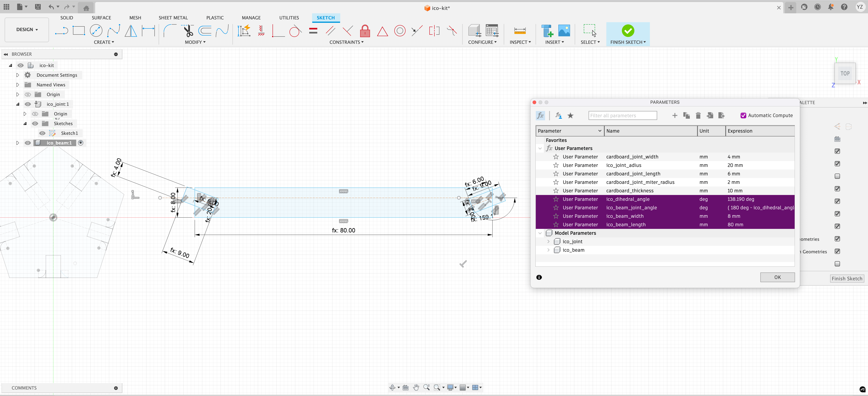
Task: Expand the ico_joint model parameters
Action: pyautogui.click(x=548, y=242)
